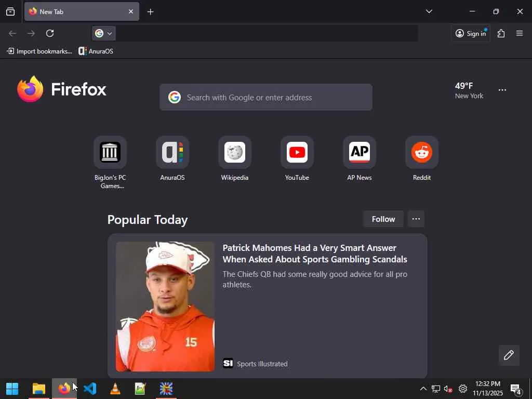Image resolution: width=532 pixels, height=399 pixels.
Task: Read the Patrick Mahomes headline article
Action: (x=314, y=254)
